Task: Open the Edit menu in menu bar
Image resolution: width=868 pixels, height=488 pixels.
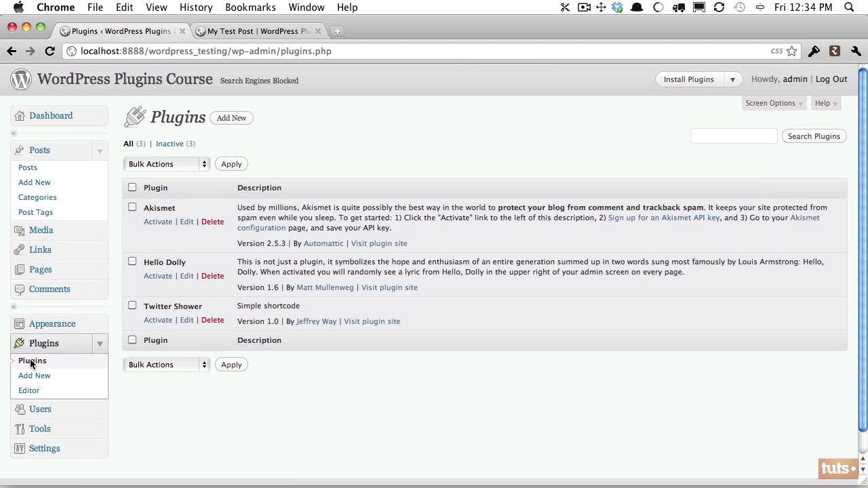Action: [124, 7]
